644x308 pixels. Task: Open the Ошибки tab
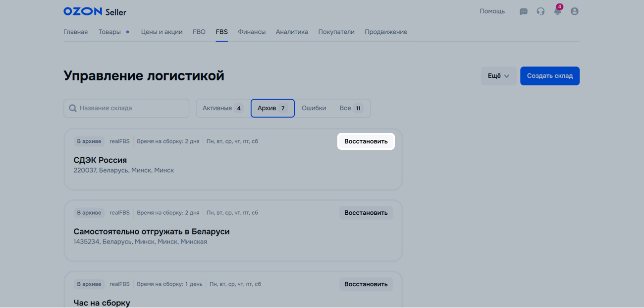[314, 108]
